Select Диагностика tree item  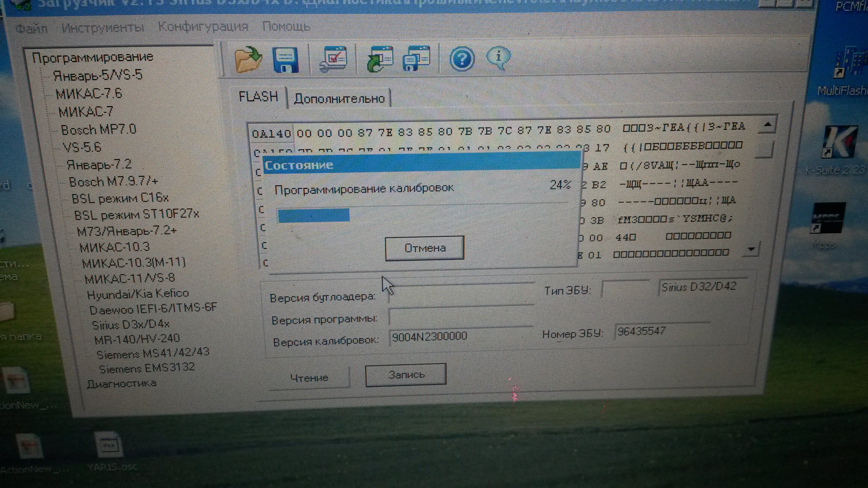coord(122,384)
